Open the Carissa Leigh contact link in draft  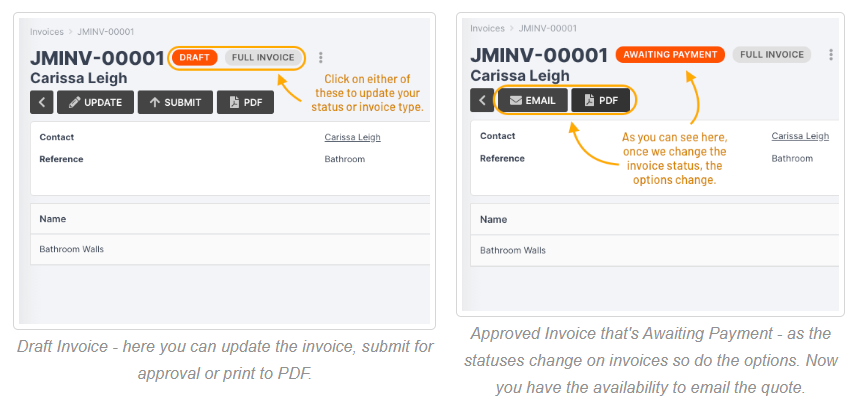(352, 137)
